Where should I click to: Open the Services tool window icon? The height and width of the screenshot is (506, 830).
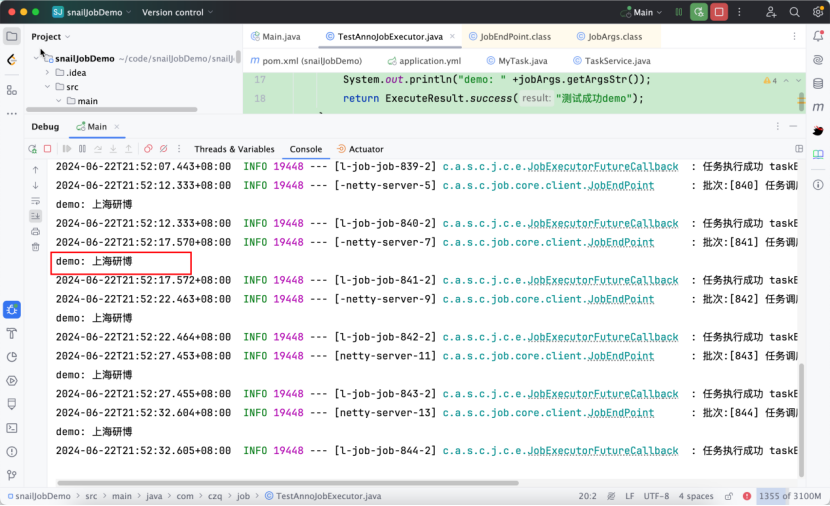tap(12, 381)
